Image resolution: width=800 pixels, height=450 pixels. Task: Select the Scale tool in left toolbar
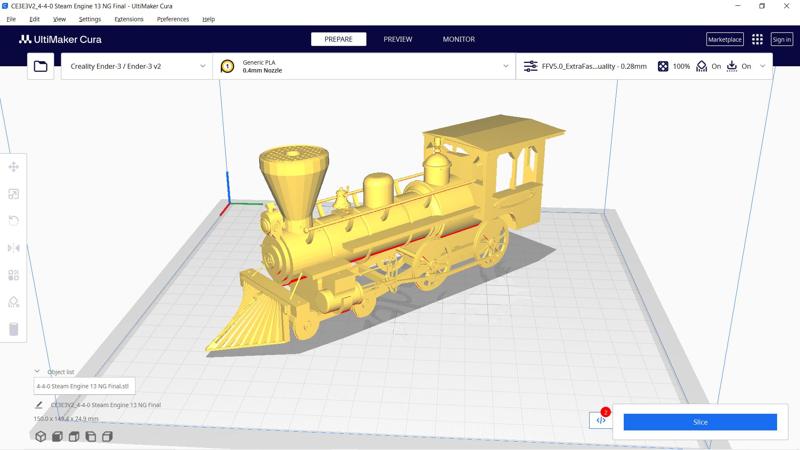[14, 194]
